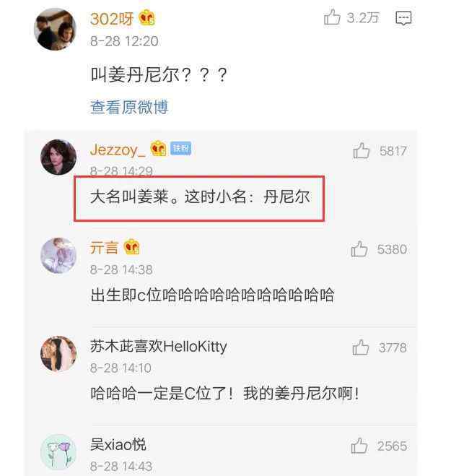Open 302呀's profile via username
The image size is (464, 476).
coord(112,19)
